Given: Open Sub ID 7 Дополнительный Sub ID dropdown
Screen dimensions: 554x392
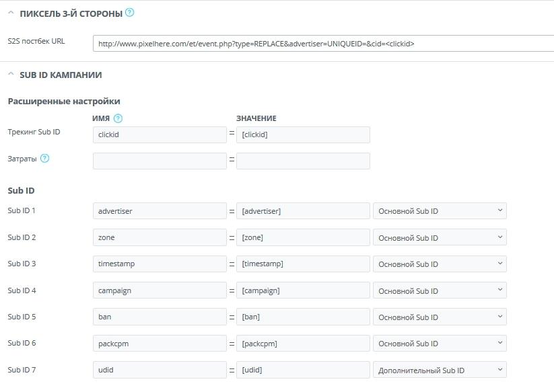Looking at the screenshot, I should point(440,370).
